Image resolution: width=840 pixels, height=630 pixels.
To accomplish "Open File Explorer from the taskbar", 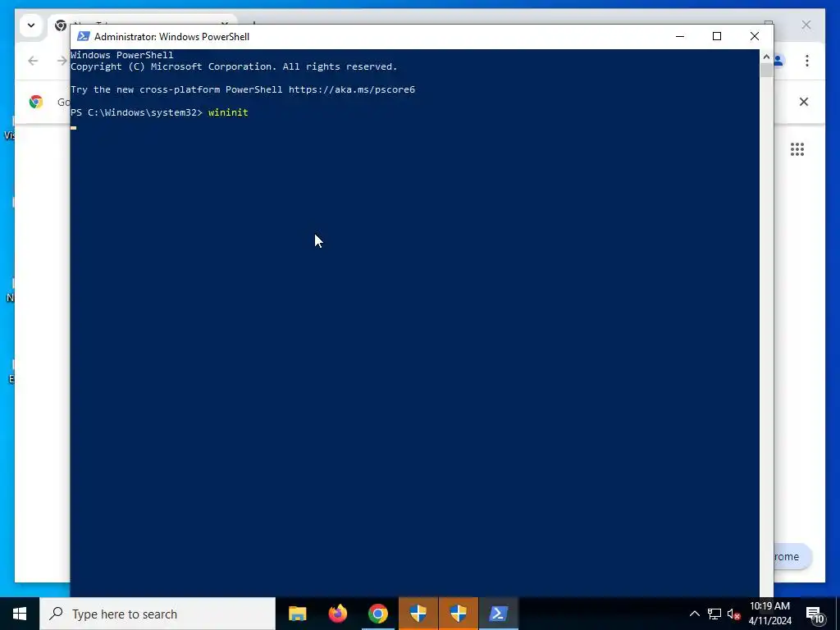I will [x=297, y=614].
